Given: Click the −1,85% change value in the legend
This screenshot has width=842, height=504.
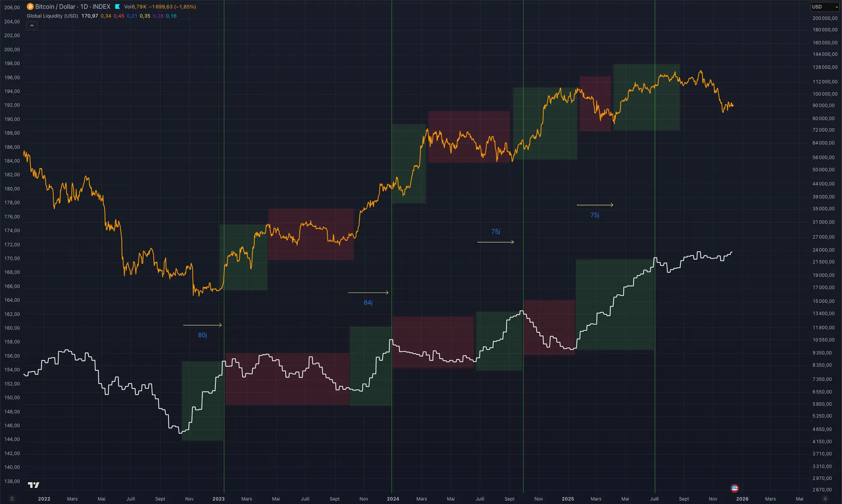Looking at the screenshot, I should coord(184,7).
